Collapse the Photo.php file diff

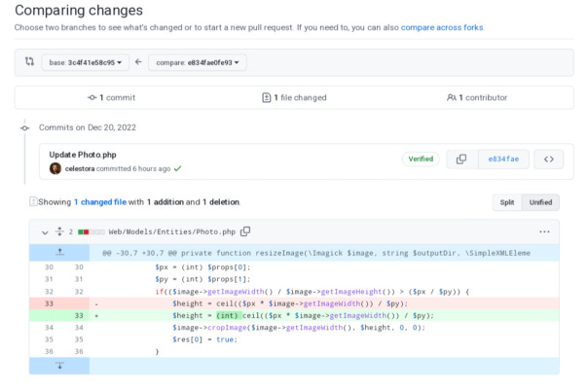click(x=44, y=231)
